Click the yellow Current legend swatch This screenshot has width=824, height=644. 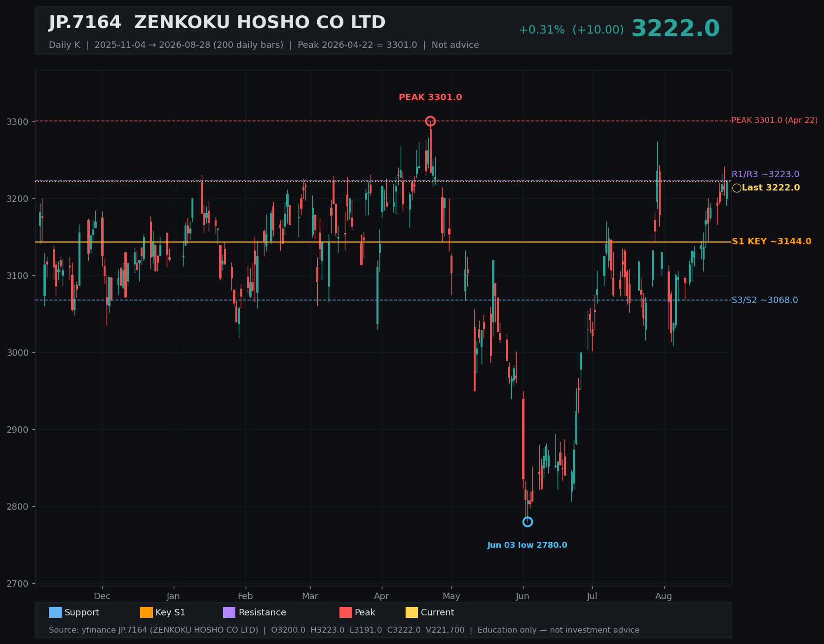pos(412,612)
